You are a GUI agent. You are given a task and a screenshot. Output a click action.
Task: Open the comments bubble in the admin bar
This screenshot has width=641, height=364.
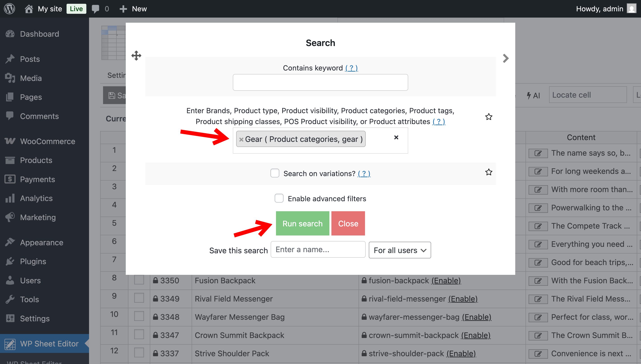pyautogui.click(x=95, y=9)
